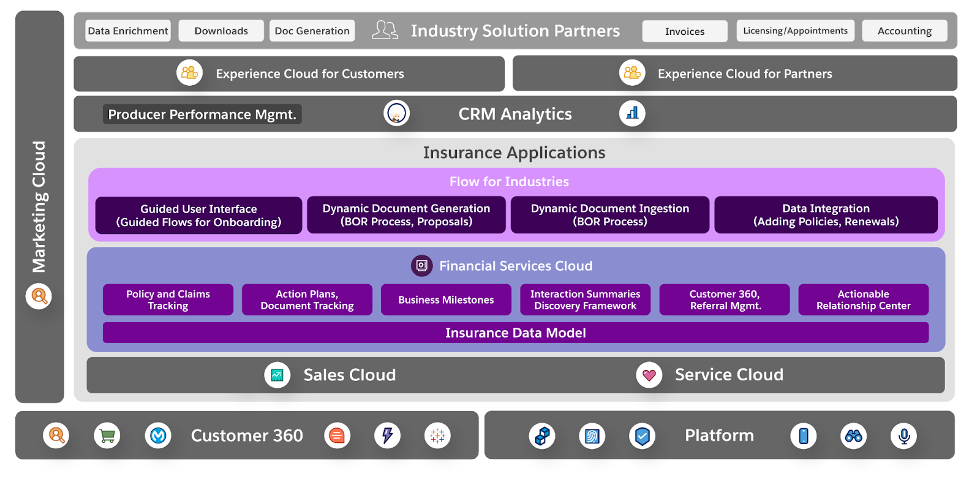Click the Policy and Claims Tracking block
Screen dimensions: 980x479
click(168, 300)
